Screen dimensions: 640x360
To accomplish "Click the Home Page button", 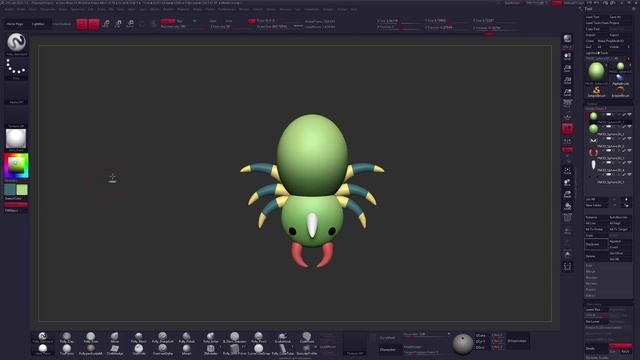I will pos(15,24).
